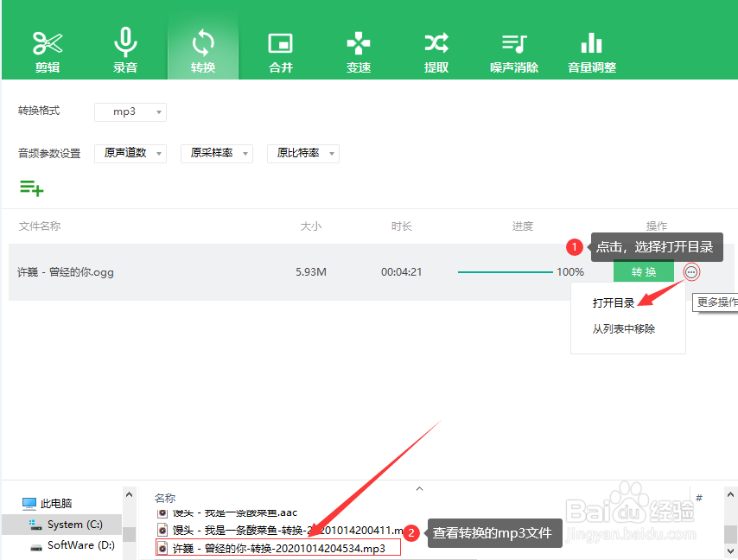
Task: Open the 原比特率 bitrate dropdown
Action: click(x=302, y=153)
